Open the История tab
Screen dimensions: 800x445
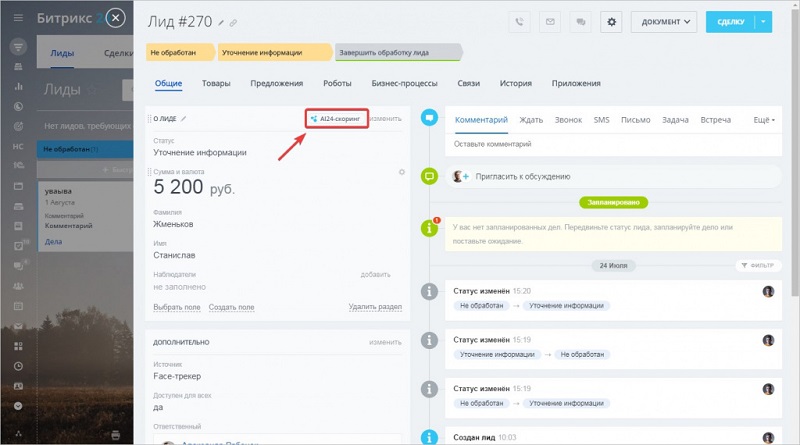(515, 83)
